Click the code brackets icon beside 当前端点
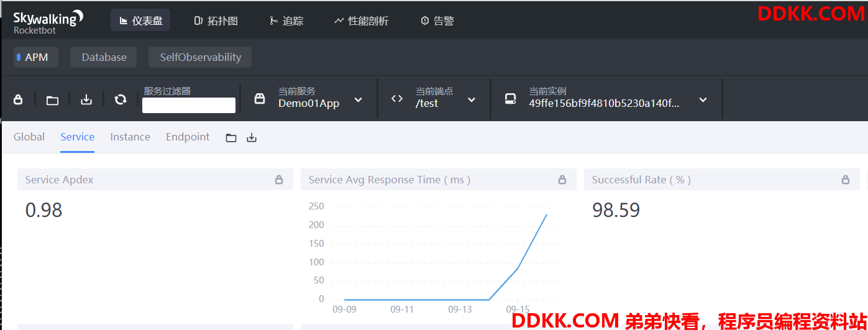This screenshot has height=330, width=868. pyautogui.click(x=397, y=98)
